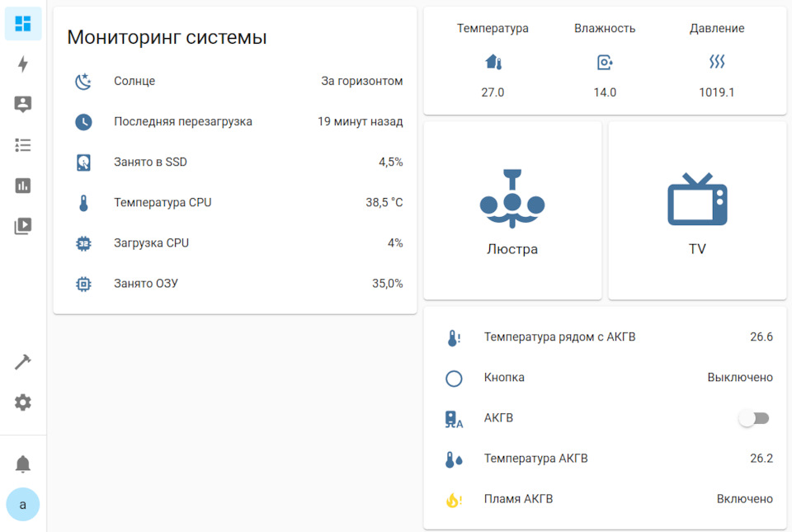Open Developer tools via the hammer icon

[23, 361]
